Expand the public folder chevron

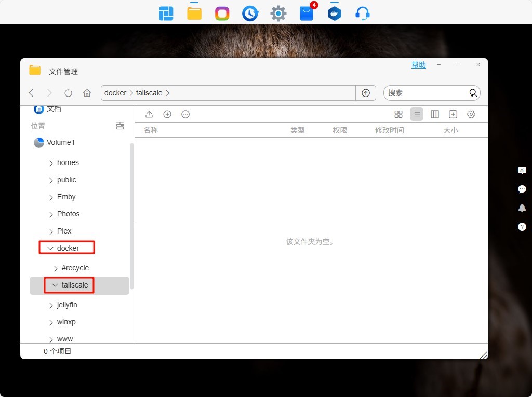point(51,181)
